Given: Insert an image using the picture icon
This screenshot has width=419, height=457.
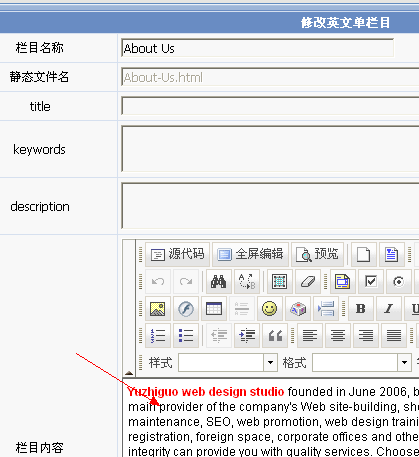Looking at the screenshot, I should coord(158,309).
